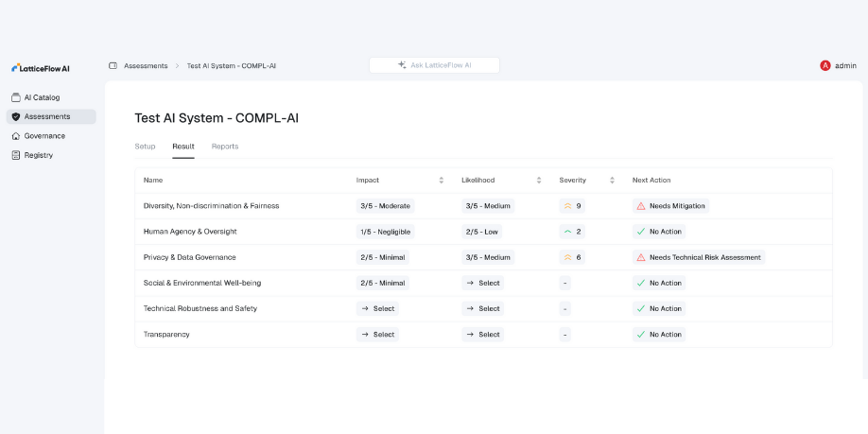
Task: Sort by the Impact column arrows
Action: pyautogui.click(x=442, y=181)
